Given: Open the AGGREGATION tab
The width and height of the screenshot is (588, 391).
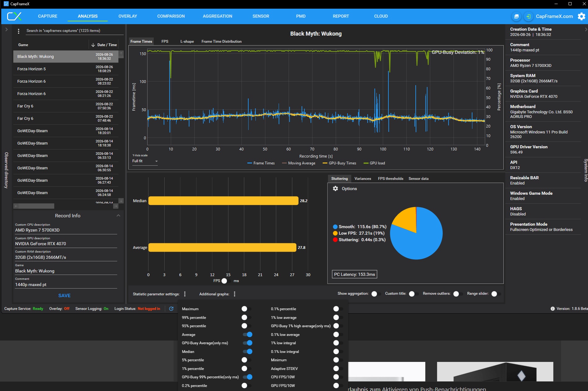Looking at the screenshot, I should coord(217,16).
